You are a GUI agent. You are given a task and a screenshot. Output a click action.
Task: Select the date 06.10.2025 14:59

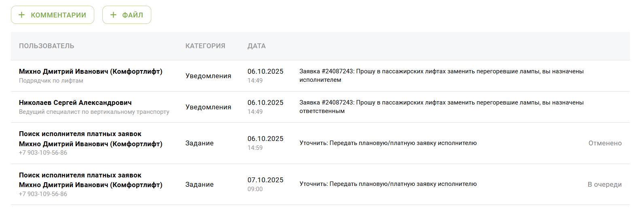(x=265, y=143)
